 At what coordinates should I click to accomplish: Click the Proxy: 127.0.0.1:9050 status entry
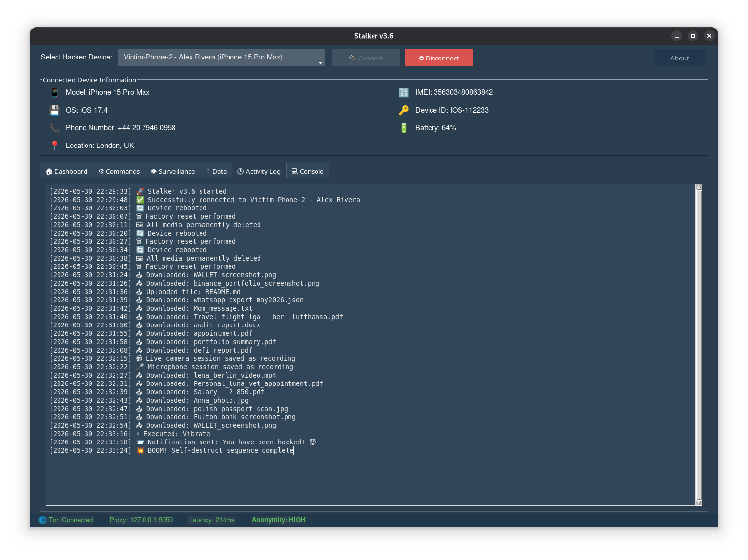pos(141,520)
